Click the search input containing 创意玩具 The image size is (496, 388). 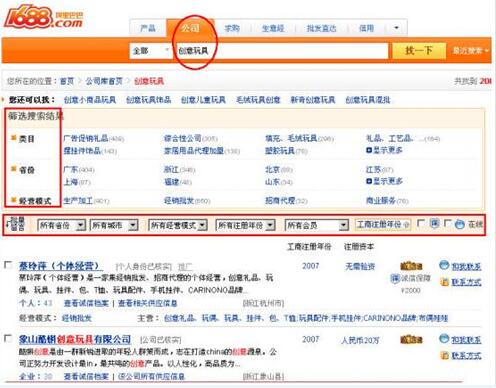pos(282,51)
